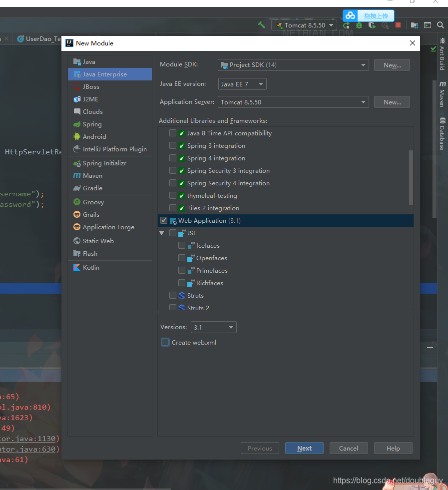Enable Spring 4 integration checkbox
The image size is (448, 490).
point(173,158)
